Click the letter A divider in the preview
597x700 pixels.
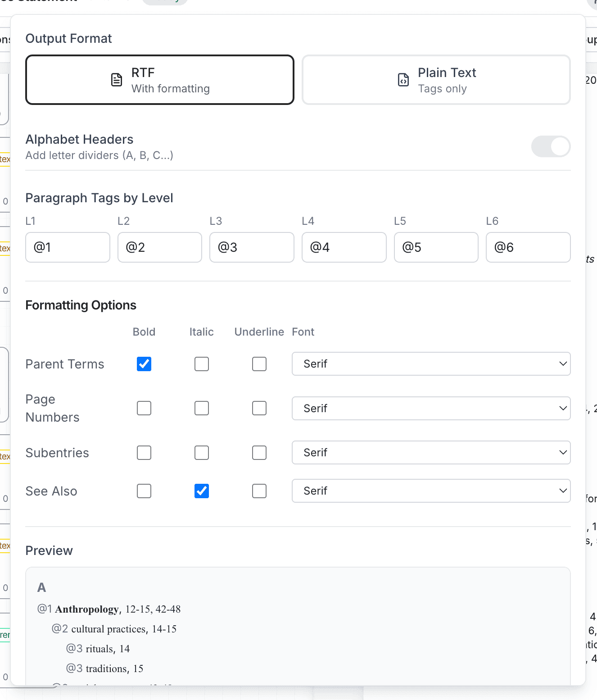(41, 587)
